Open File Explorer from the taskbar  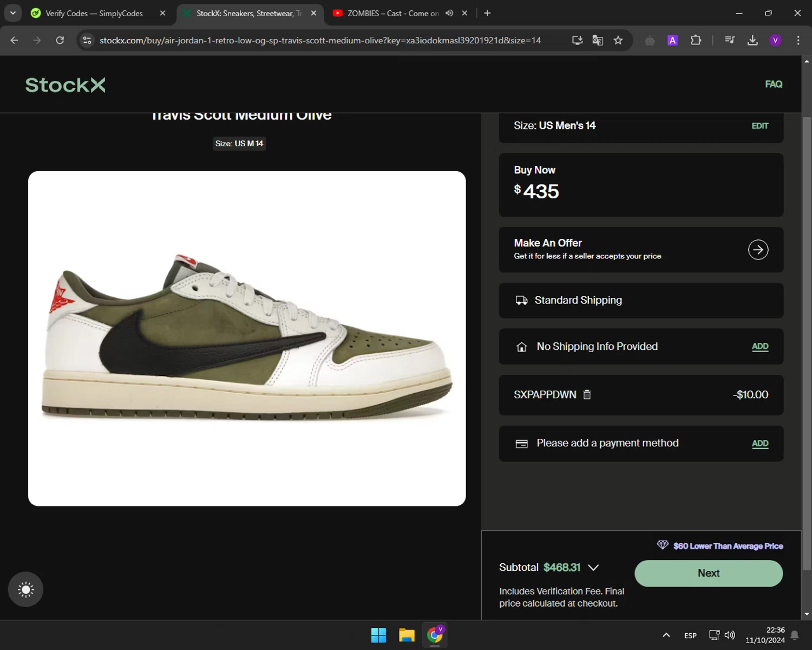[407, 635]
